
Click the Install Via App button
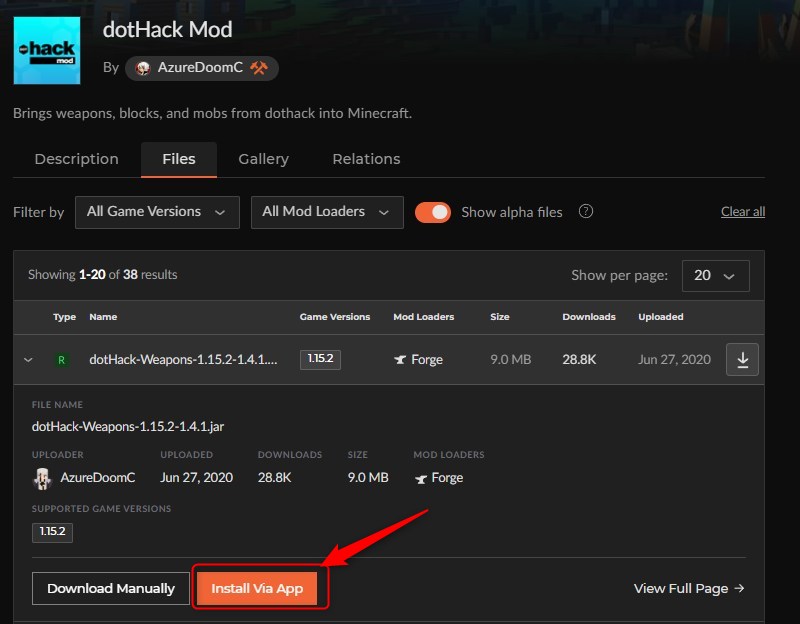click(x=257, y=588)
